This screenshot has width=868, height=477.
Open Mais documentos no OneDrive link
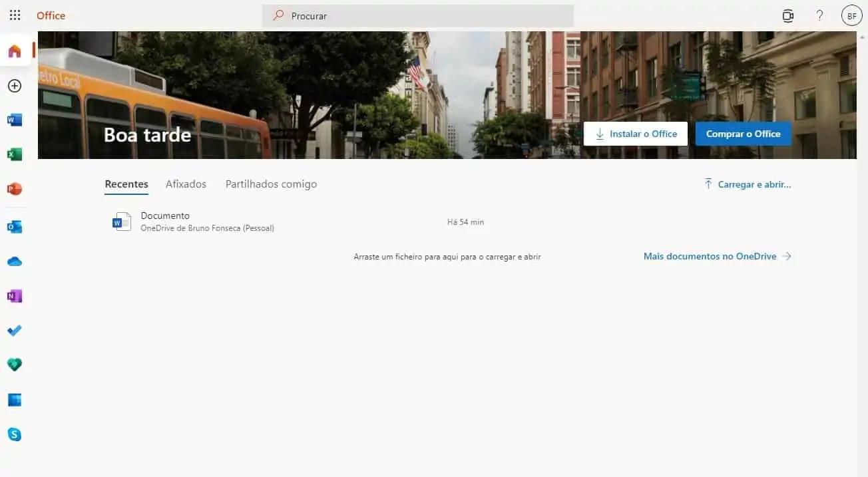718,256
